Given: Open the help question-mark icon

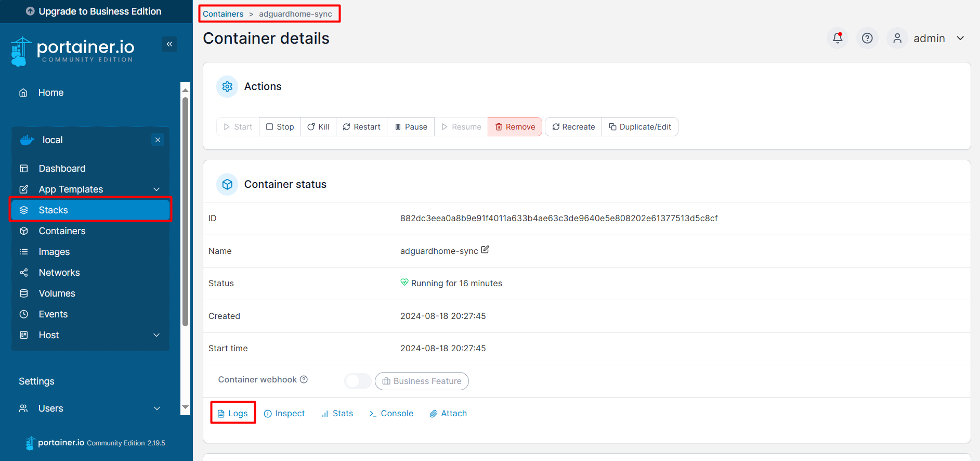Looking at the screenshot, I should pos(867,38).
